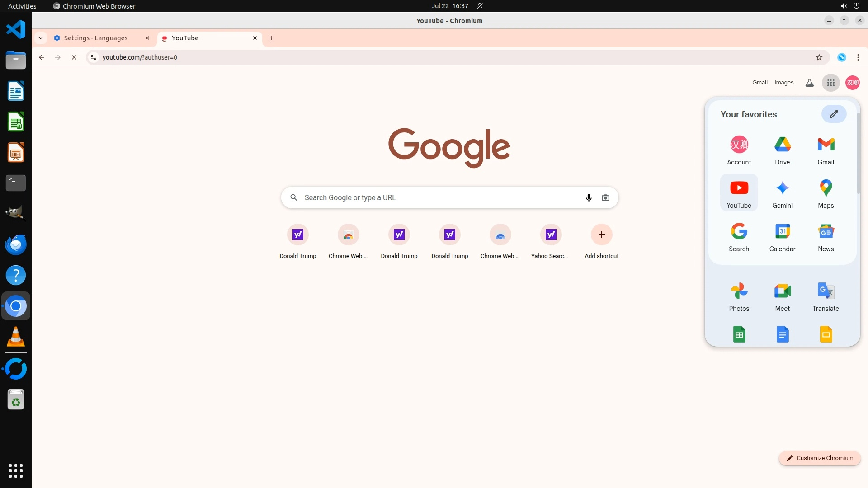Image resolution: width=868 pixels, height=488 pixels.
Task: Edit favorites with the pencil button
Action: pos(834,114)
